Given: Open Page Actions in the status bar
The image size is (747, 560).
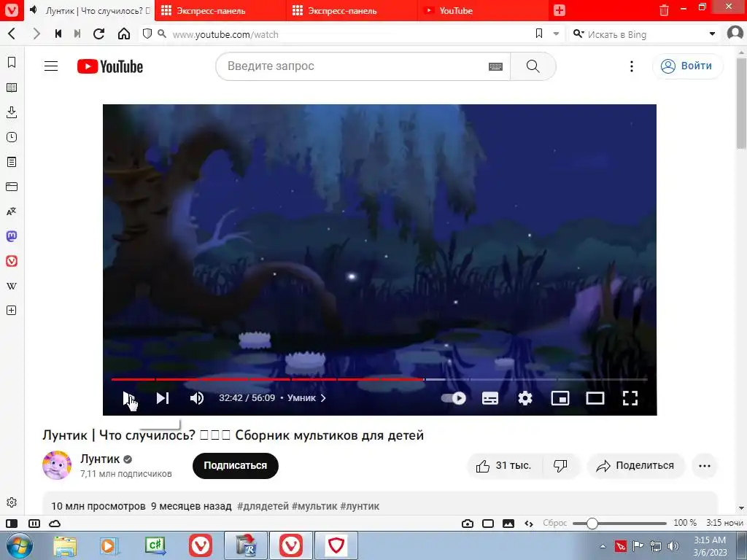Looking at the screenshot, I should click(x=529, y=524).
